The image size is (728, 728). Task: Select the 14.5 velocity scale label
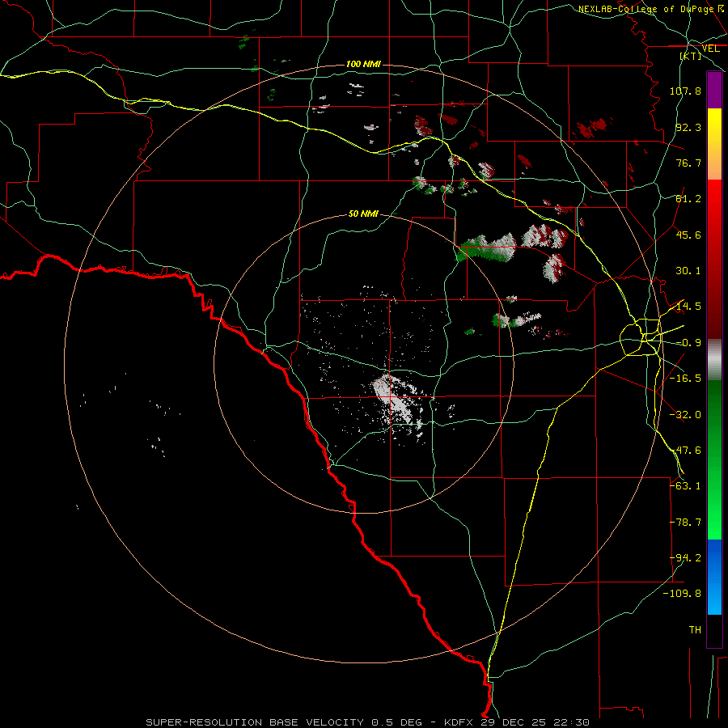[688, 307]
